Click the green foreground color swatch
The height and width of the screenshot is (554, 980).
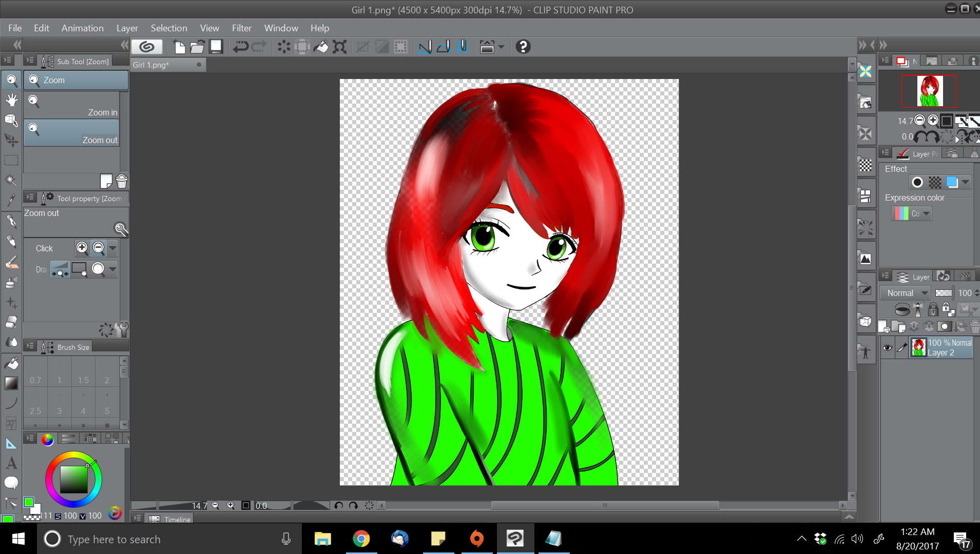(x=29, y=502)
